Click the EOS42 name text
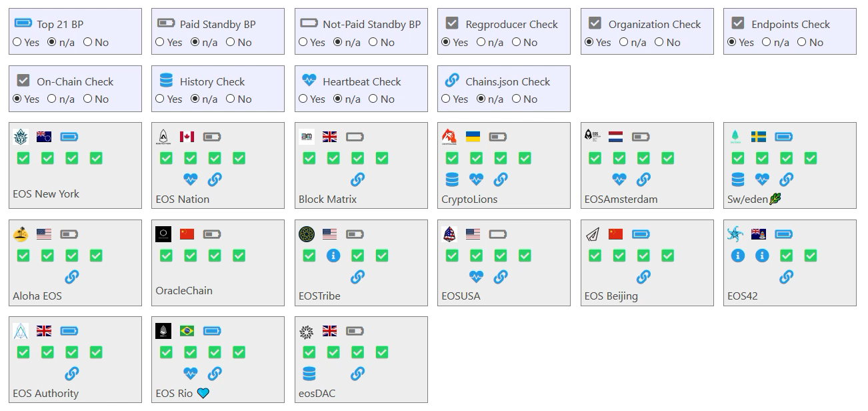 pyautogui.click(x=743, y=296)
